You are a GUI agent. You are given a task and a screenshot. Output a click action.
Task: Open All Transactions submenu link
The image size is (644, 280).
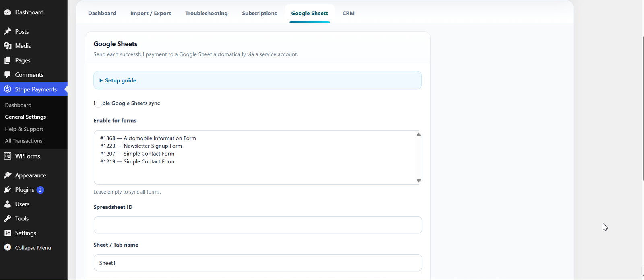pos(24,141)
